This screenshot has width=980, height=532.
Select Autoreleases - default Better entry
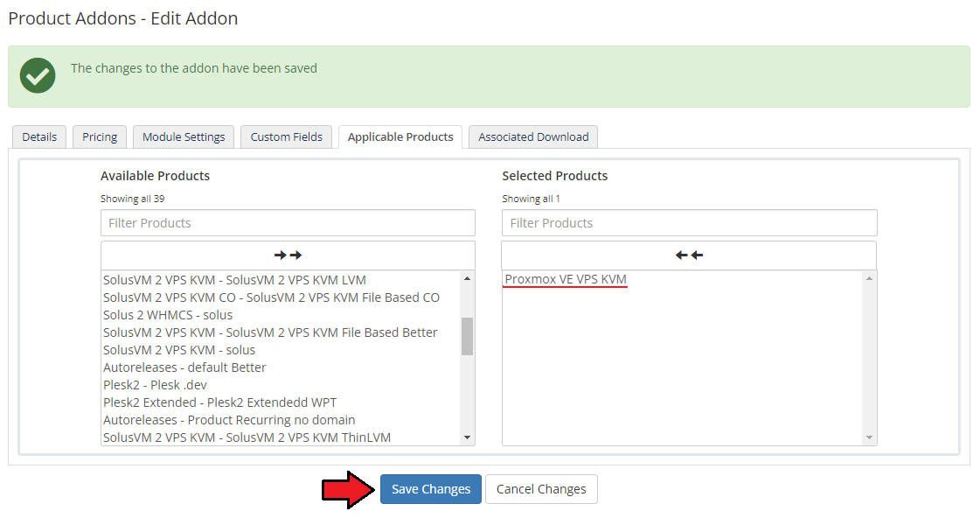point(281,367)
